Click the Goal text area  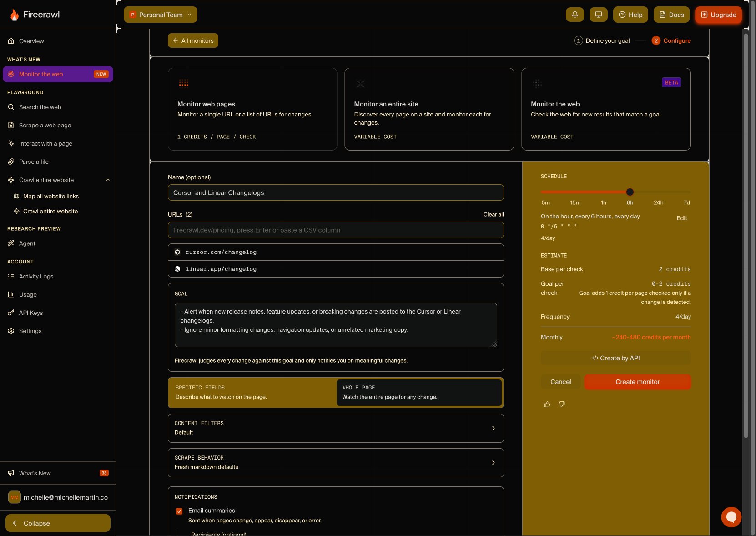coord(336,325)
